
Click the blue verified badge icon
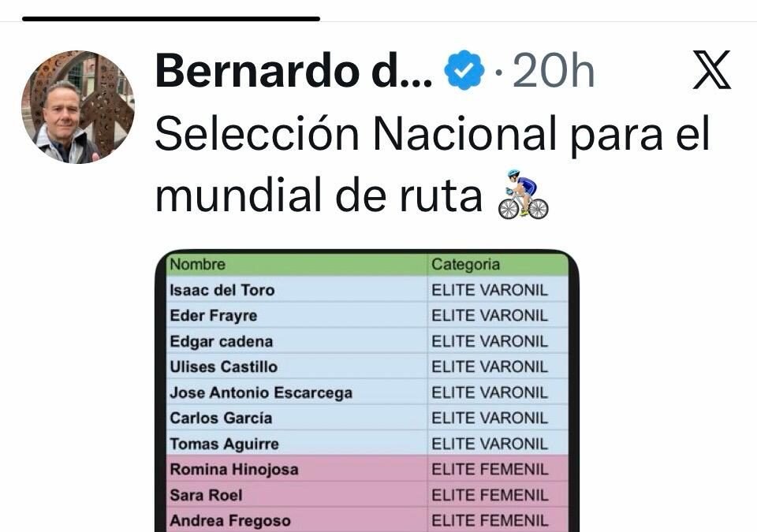point(464,70)
